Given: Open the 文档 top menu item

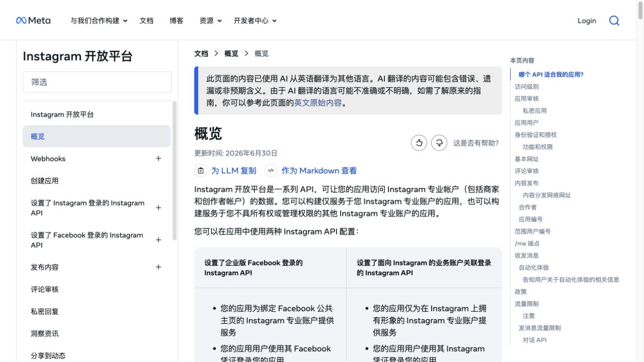Looking at the screenshot, I should 147,20.
